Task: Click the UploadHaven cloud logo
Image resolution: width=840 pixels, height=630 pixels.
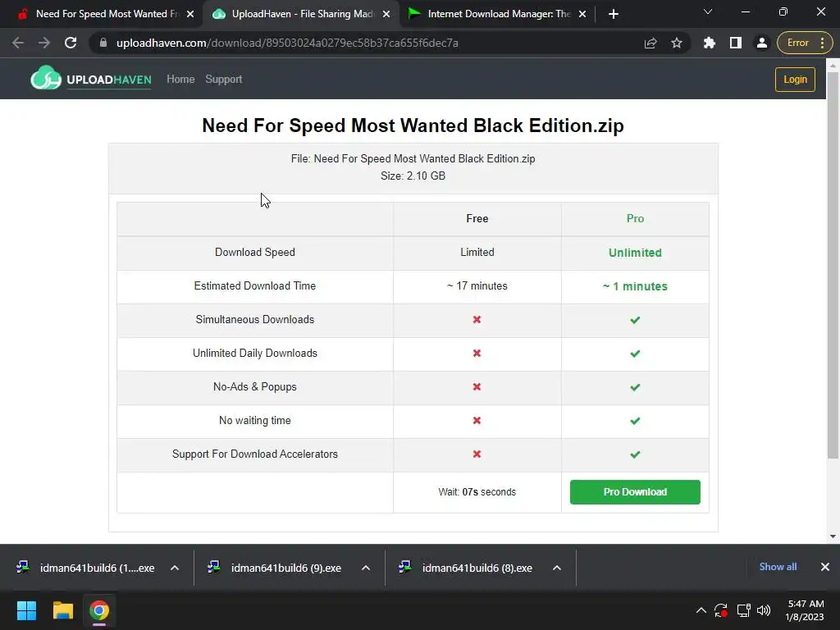Action: (90, 79)
